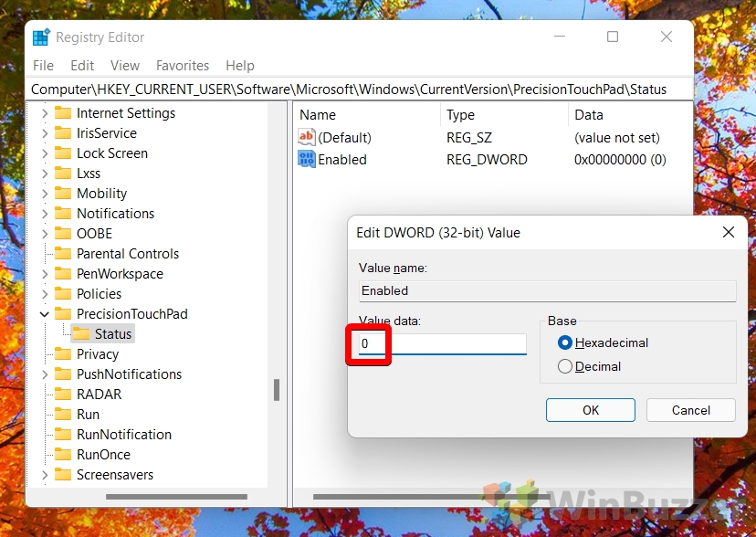756x537 pixels.
Task: Click the 'REG_DWORD' type cell
Action: coord(487,160)
